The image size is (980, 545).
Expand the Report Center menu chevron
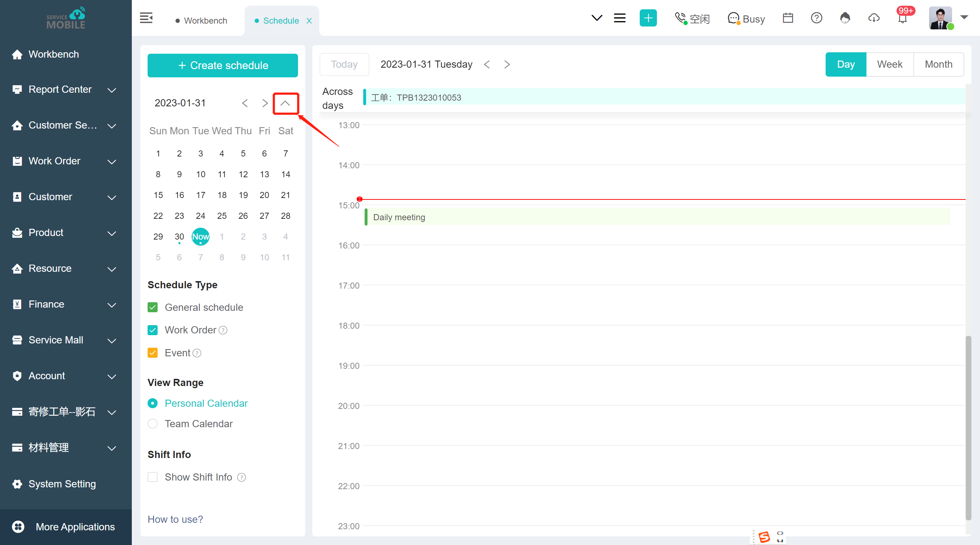111,90
